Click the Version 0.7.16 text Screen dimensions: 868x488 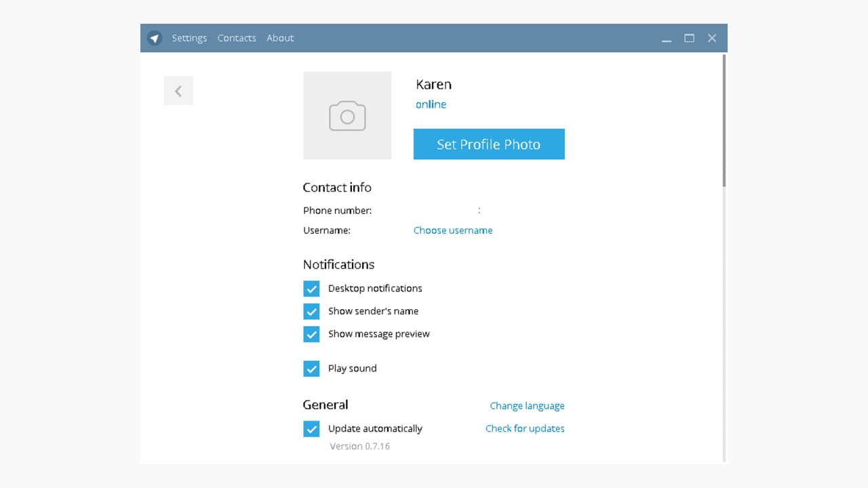coord(359,445)
